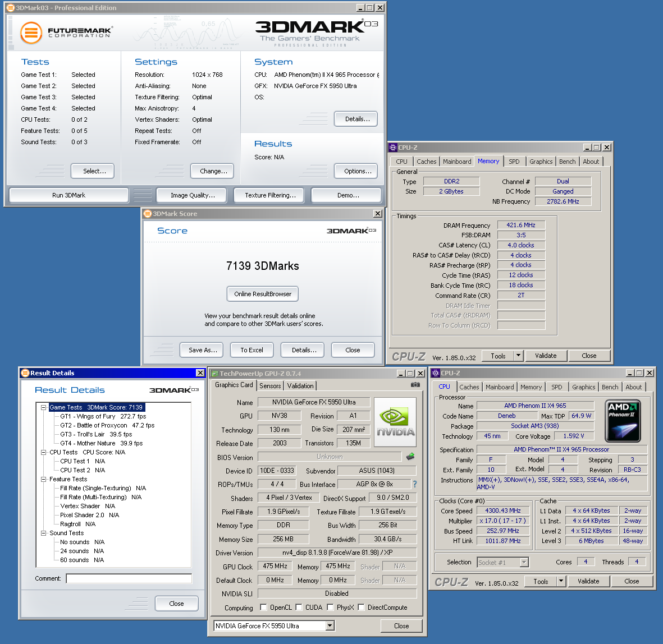This screenshot has width=663, height=644.
Task: Select the GT1 - Wings of Fury row
Action: click(103, 416)
